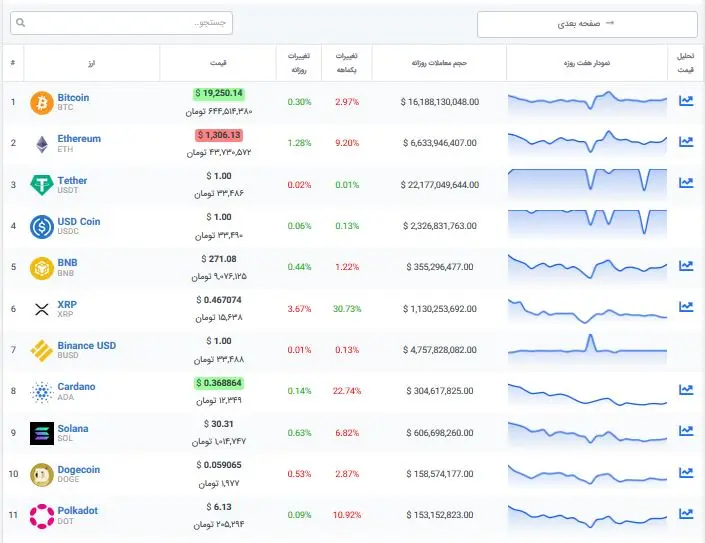This screenshot has height=543, width=705.
Task: Select Polkadot price $ 6.13
Action: point(219,507)
